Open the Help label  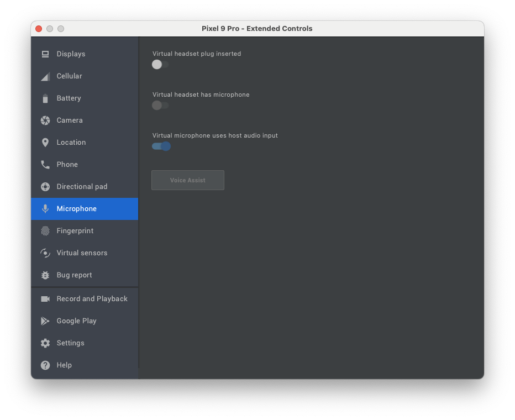64,365
